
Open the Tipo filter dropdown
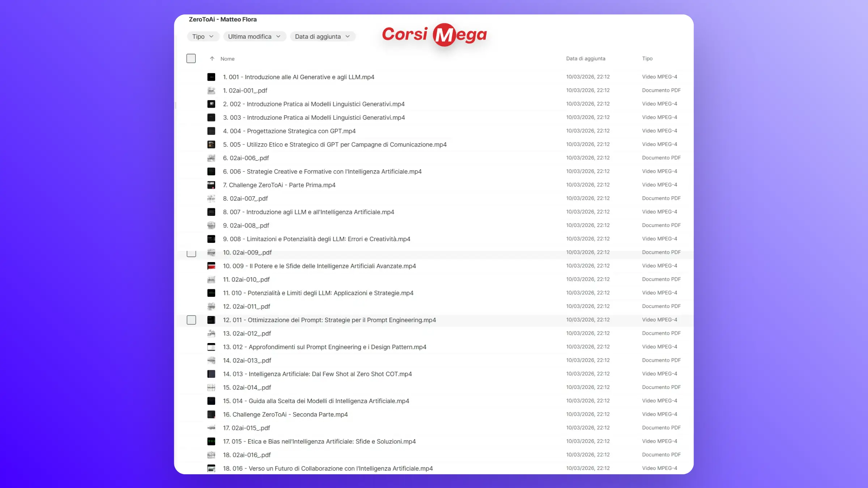click(203, 37)
